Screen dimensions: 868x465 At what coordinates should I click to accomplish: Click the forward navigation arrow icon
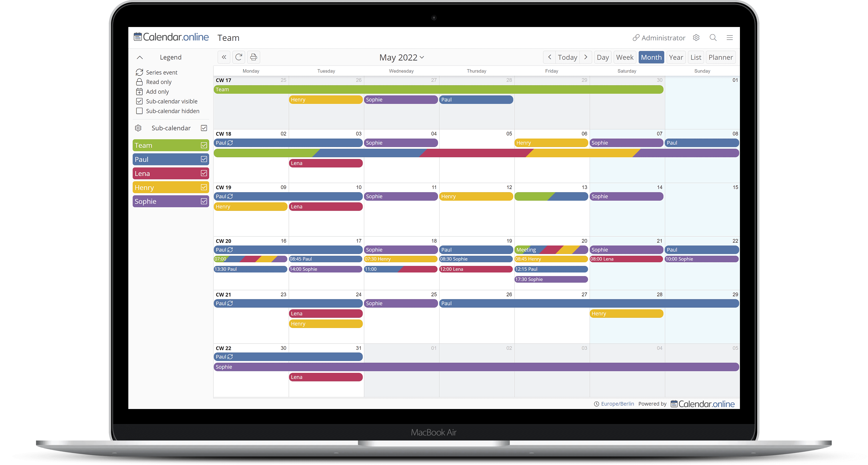[587, 57]
